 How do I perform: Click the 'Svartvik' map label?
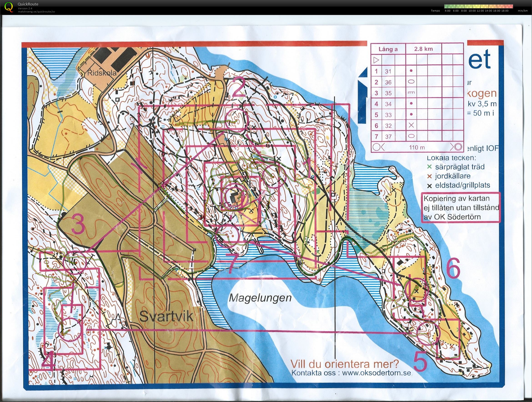click(x=166, y=316)
